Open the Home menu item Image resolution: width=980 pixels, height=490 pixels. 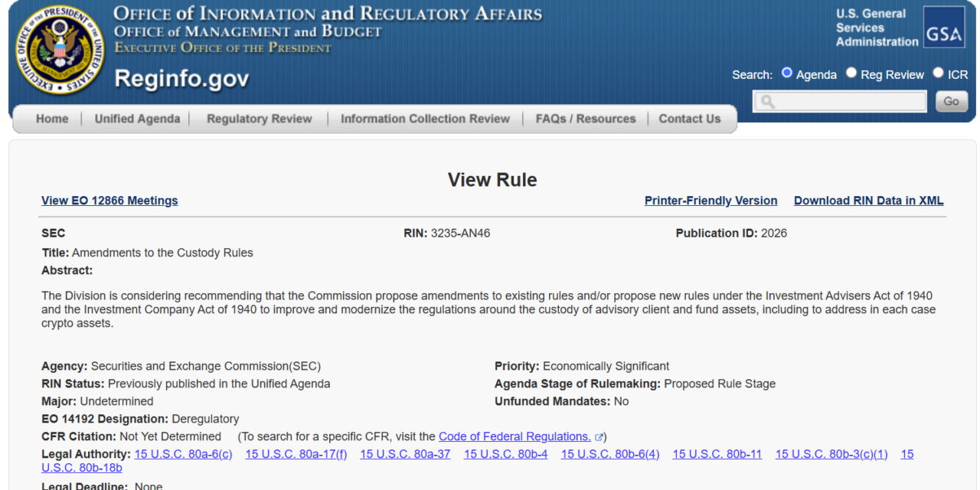[52, 119]
